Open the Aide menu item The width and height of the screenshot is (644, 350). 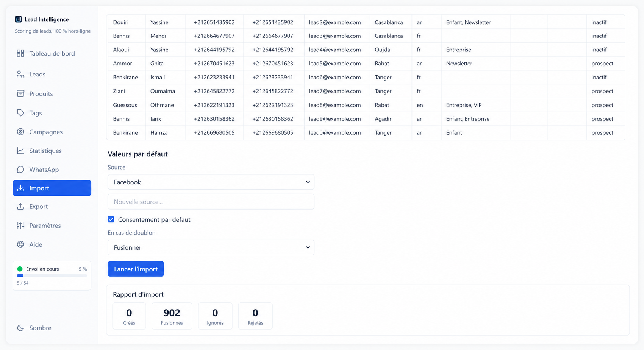coord(52,244)
